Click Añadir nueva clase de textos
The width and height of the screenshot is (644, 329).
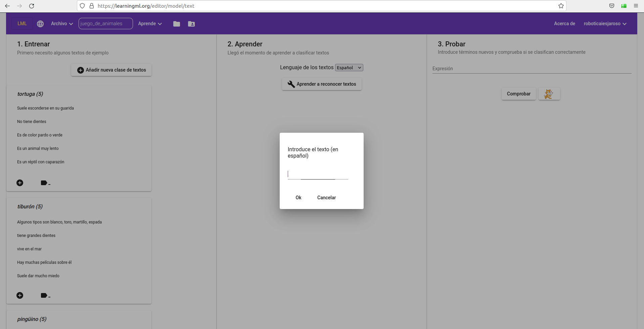111,70
